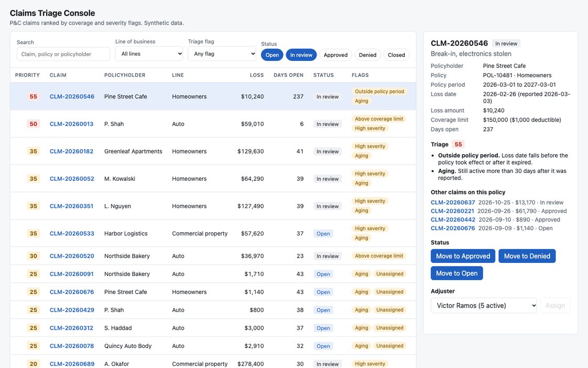Screen dimensions: 588x368
Task: Click the disabled Assign button
Action: pyautogui.click(x=555, y=305)
